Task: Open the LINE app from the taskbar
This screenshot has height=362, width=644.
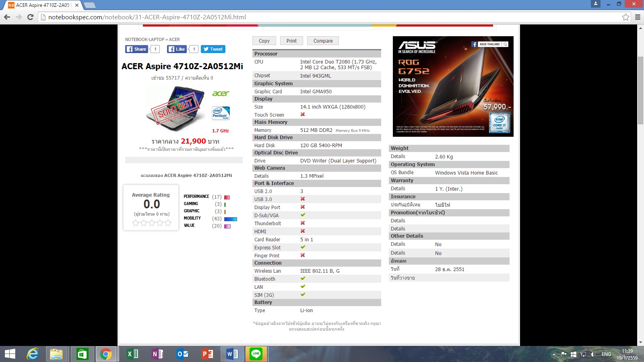Action: pyautogui.click(x=256, y=354)
